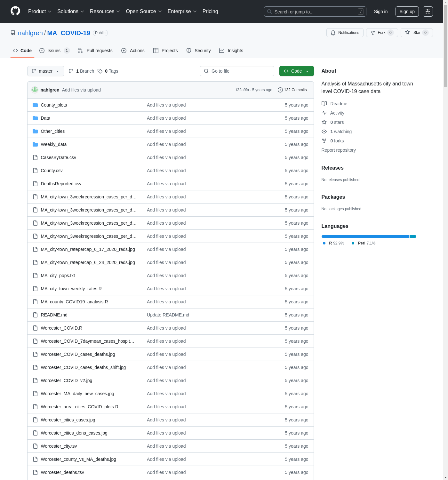Open the Product menu in header
This screenshot has height=480, width=448.
40,12
